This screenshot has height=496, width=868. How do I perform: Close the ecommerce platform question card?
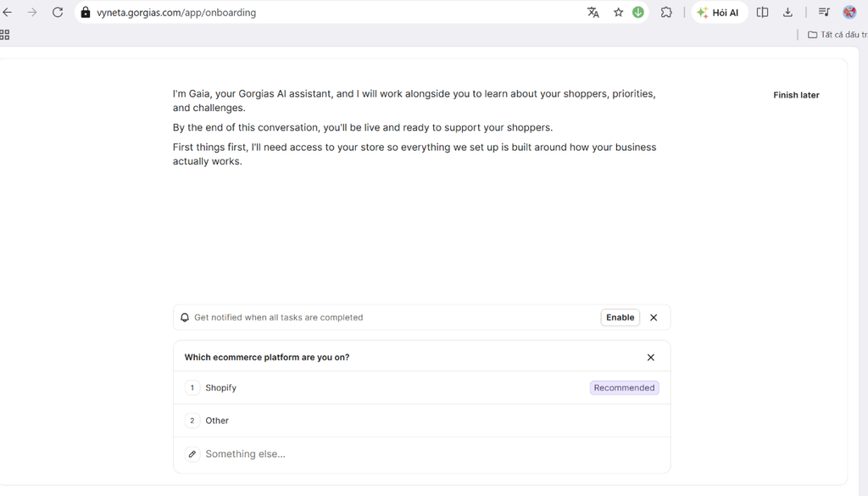tap(651, 357)
